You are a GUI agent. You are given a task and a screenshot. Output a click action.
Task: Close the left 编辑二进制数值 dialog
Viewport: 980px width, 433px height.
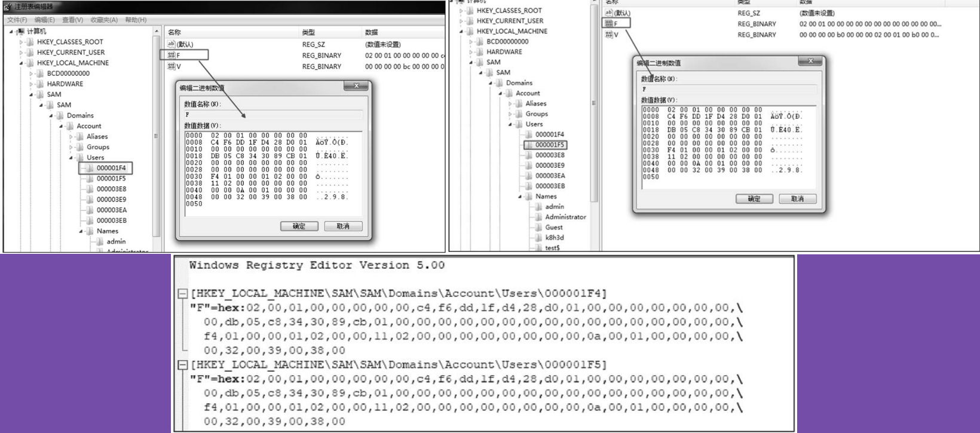tap(356, 86)
